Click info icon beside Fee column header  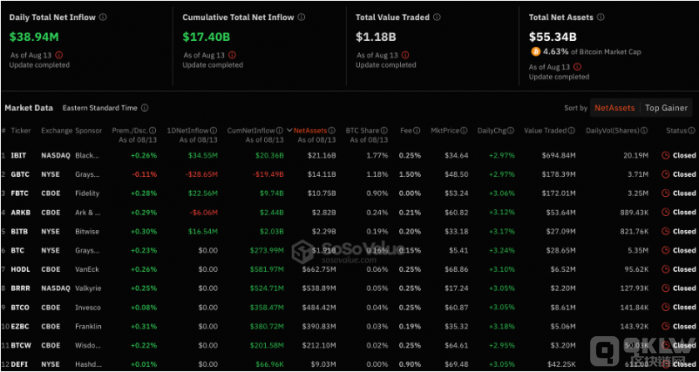(x=416, y=131)
